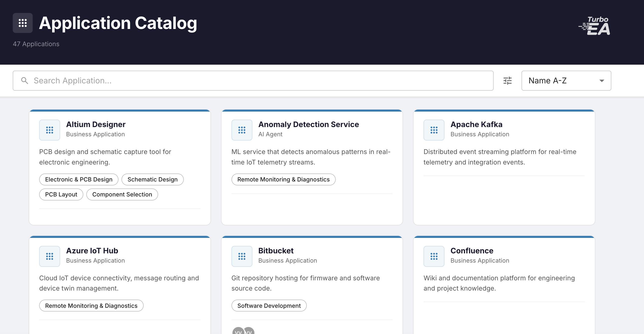The height and width of the screenshot is (334, 644).
Task: Toggle the Schematic Design tag filter
Action: pyautogui.click(x=152, y=179)
